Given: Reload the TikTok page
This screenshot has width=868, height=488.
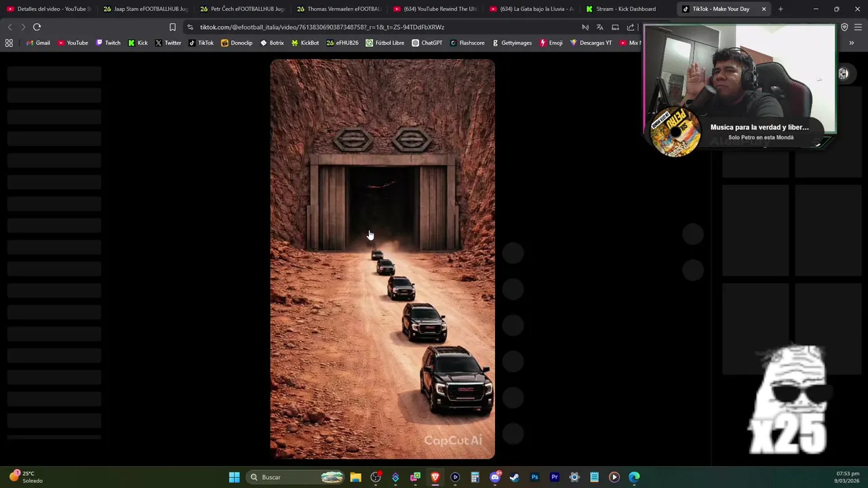Looking at the screenshot, I should coord(37,27).
